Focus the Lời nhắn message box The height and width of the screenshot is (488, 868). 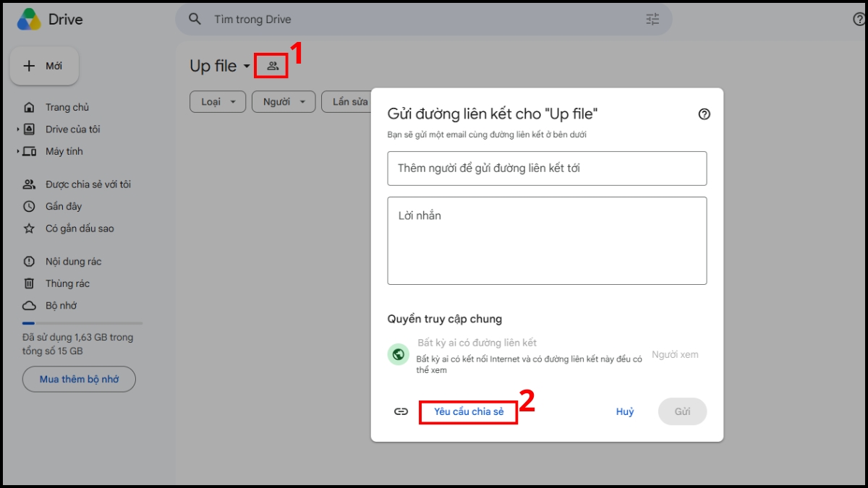pos(547,241)
